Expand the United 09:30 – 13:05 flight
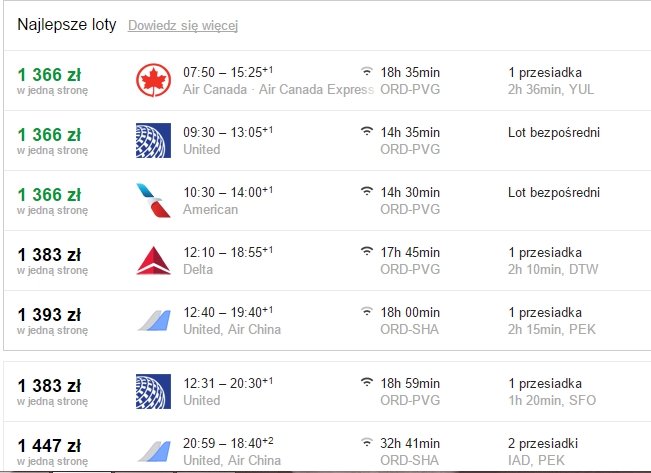Screen dimensions: 651x473 coord(327,140)
